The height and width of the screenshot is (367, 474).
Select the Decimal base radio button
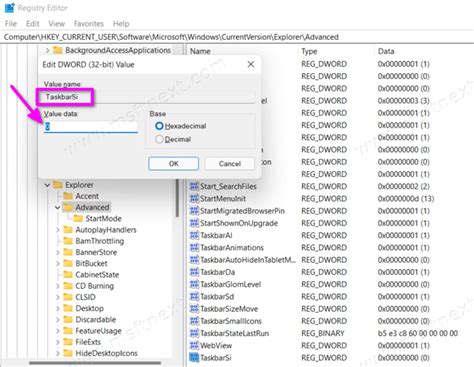159,139
